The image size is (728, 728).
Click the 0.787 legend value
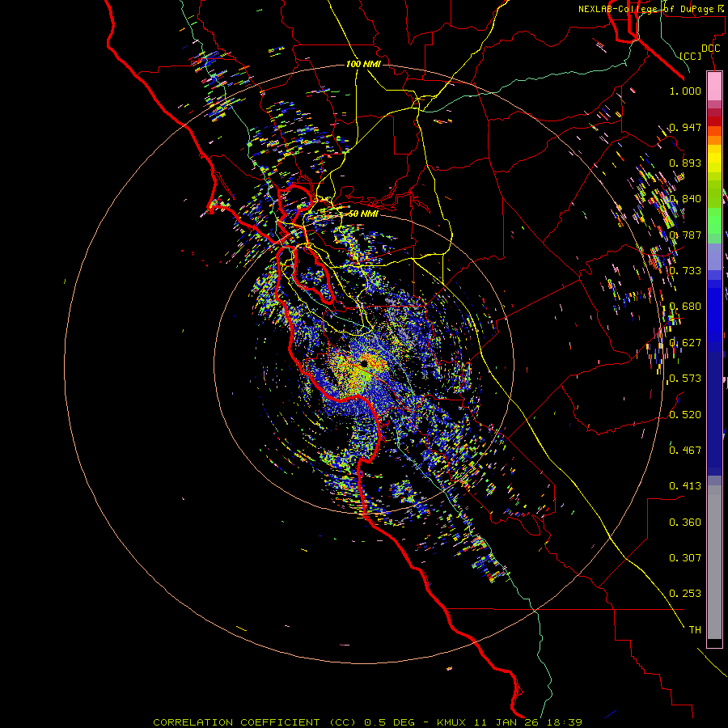(685, 235)
